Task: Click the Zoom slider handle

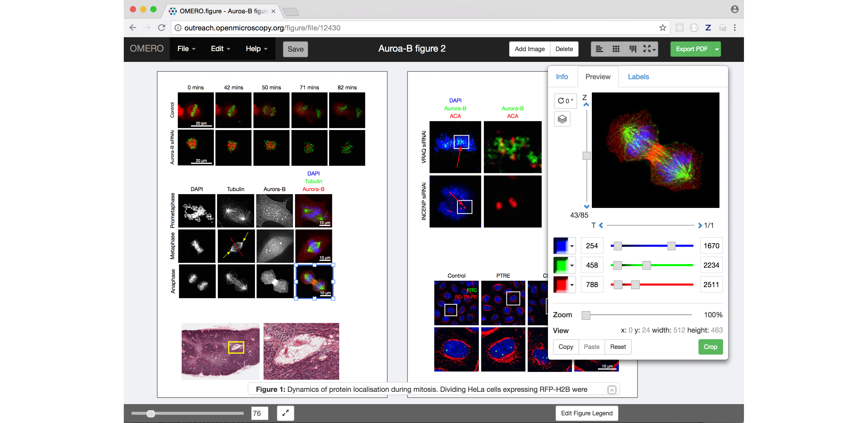Action: [586, 315]
